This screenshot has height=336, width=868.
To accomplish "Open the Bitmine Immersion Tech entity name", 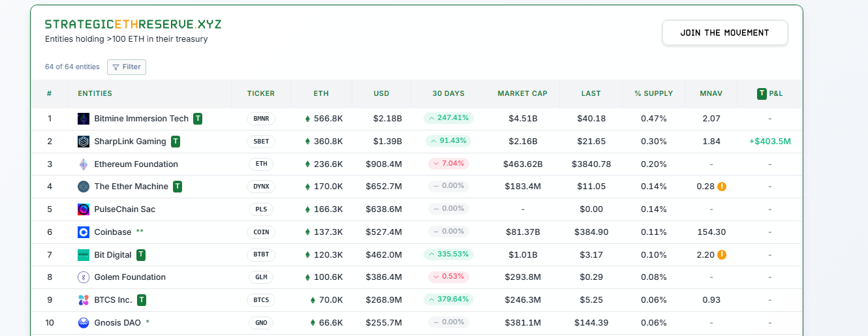I will click(142, 119).
